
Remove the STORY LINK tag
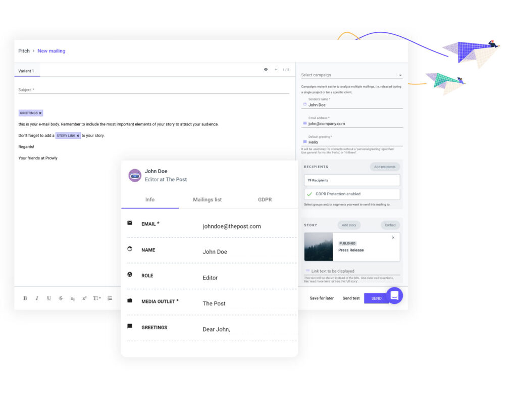pyautogui.click(x=78, y=136)
